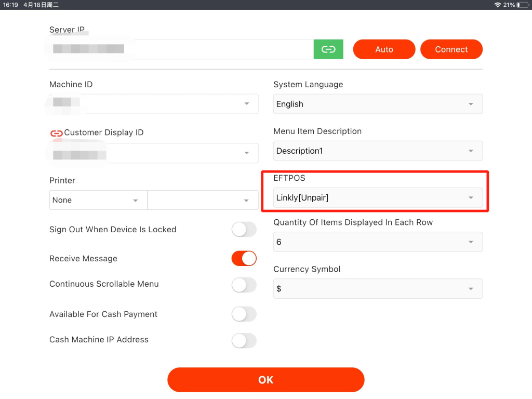
Task: Open Menu Item Description dropdown
Action: 378,151
